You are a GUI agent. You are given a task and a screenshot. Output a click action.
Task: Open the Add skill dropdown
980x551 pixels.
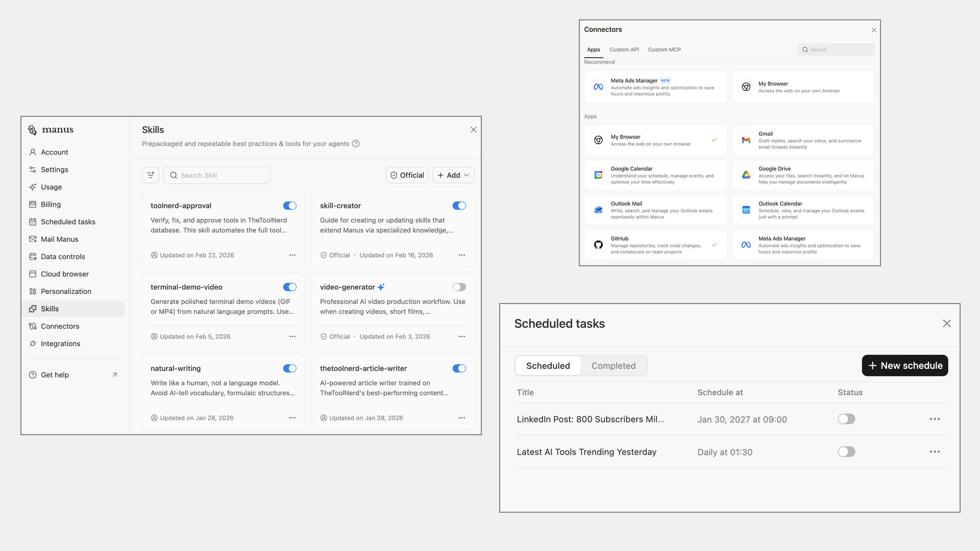453,175
